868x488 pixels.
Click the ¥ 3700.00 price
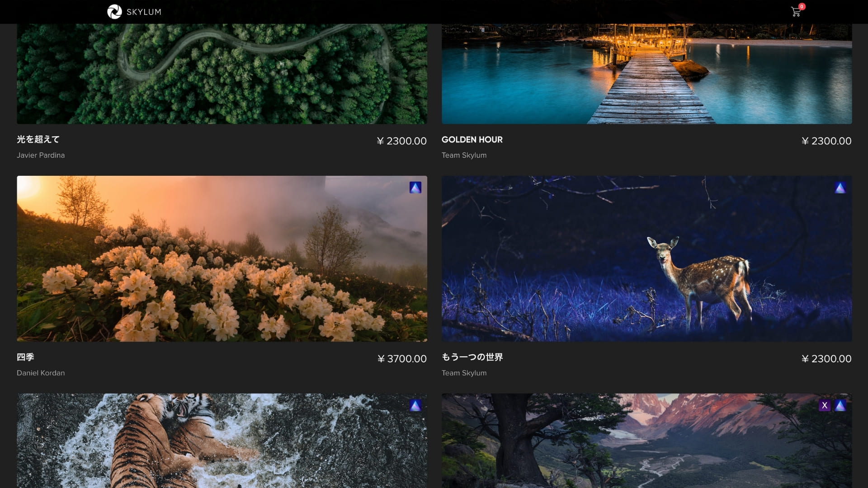(402, 359)
